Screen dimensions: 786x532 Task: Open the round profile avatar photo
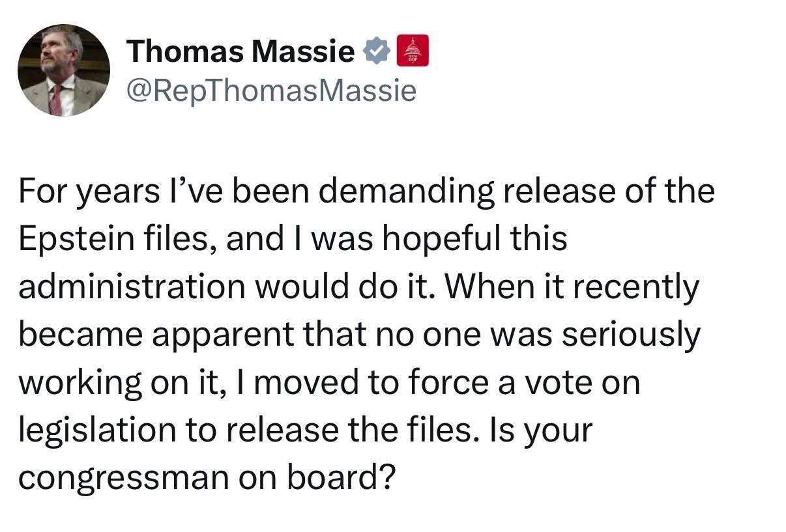click(x=63, y=70)
